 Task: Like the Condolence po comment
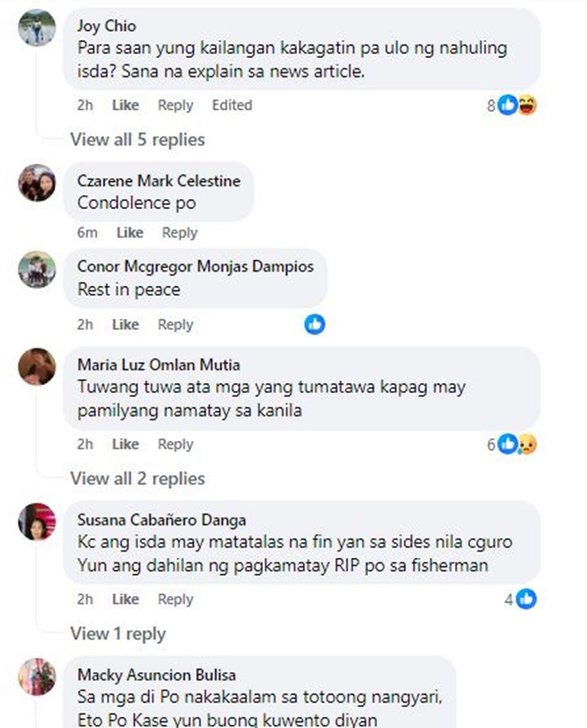click(x=129, y=232)
